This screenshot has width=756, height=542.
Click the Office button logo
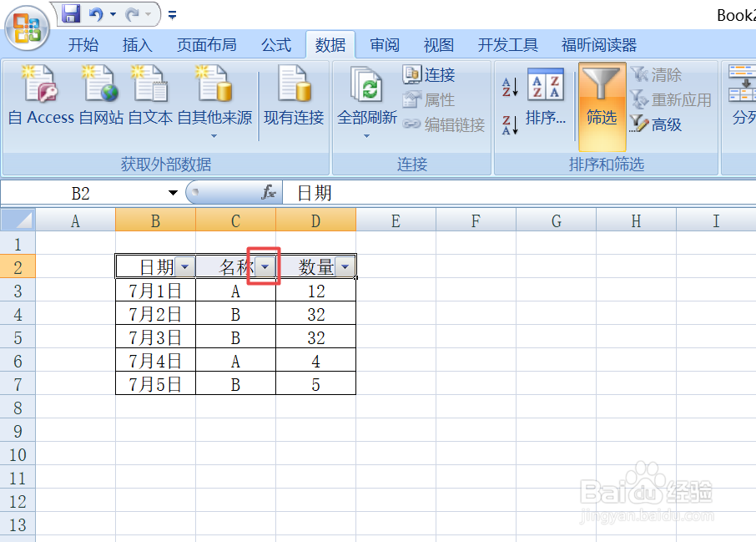click(27, 28)
